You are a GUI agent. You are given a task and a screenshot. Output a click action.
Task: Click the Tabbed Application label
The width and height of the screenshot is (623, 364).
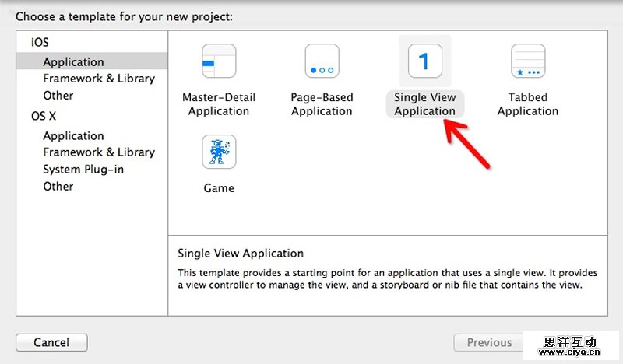(528, 104)
